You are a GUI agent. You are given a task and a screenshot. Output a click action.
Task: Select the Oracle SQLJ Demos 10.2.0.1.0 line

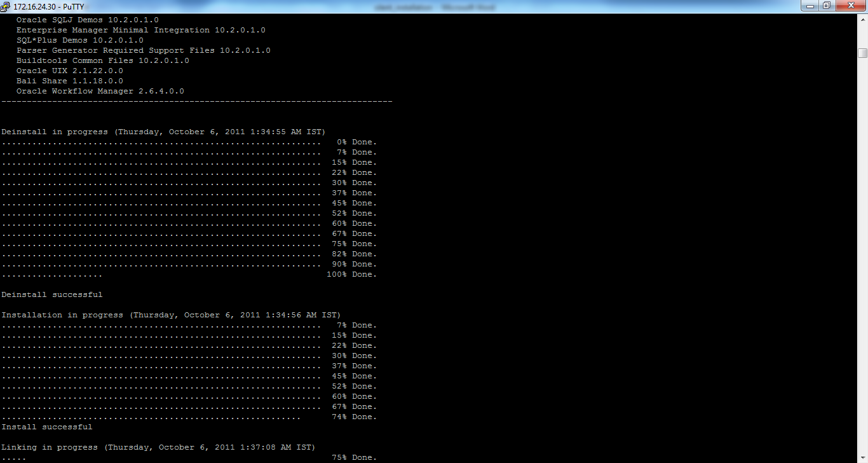point(88,20)
